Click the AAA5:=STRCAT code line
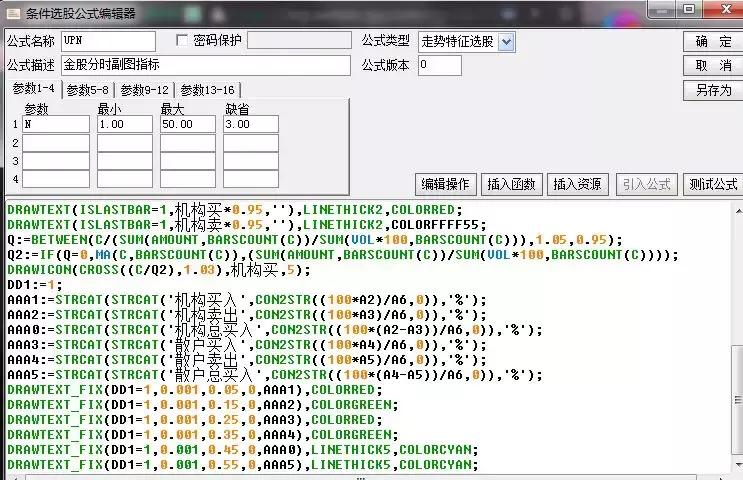The width and height of the screenshot is (743, 480). tap(275, 375)
